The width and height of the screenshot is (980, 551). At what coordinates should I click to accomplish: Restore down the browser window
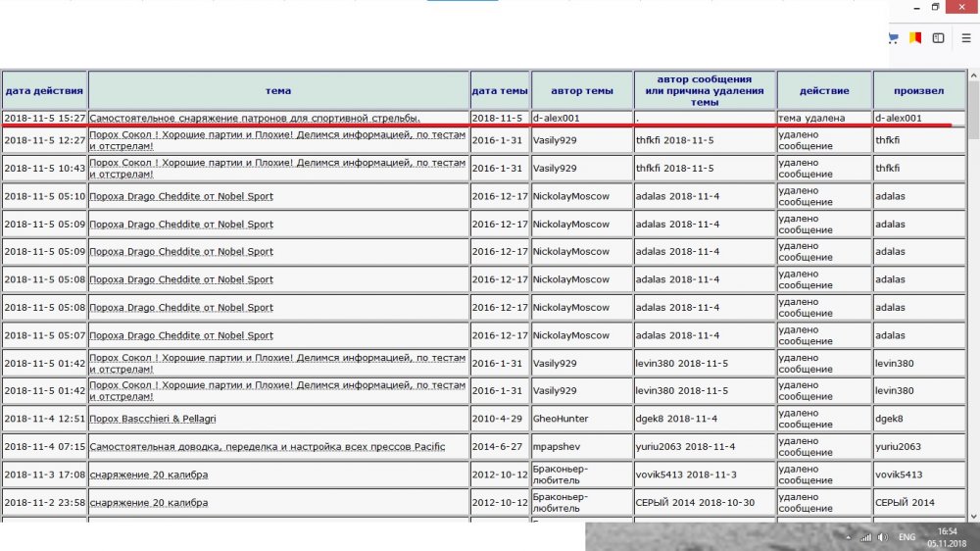pyautogui.click(x=935, y=7)
